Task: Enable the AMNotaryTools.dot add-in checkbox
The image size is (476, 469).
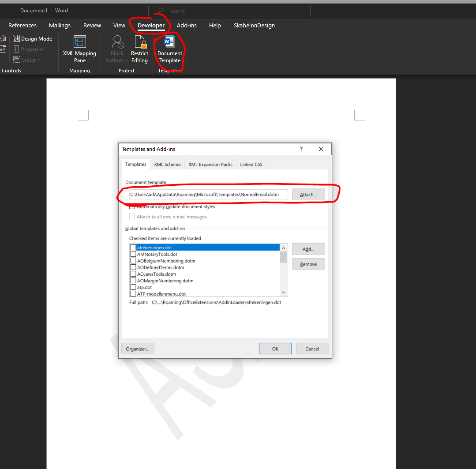Action: coord(133,254)
